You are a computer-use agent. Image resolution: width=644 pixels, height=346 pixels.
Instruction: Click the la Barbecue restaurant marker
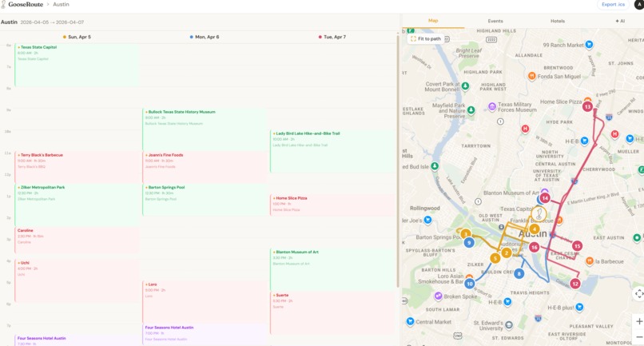[x=590, y=261]
